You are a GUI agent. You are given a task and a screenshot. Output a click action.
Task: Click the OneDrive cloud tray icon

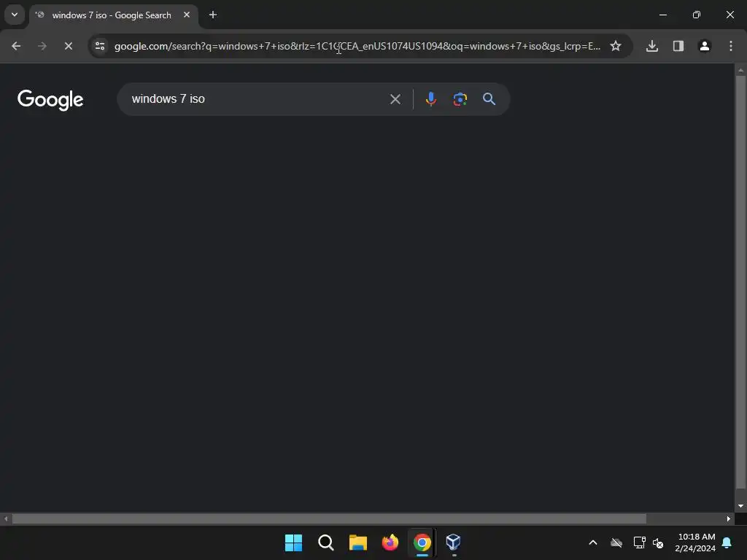(616, 542)
